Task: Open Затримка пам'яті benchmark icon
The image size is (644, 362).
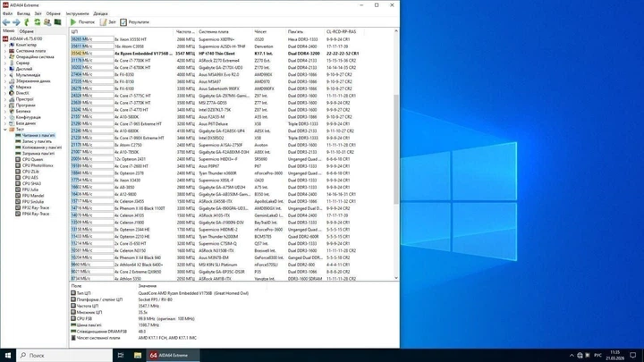Action: pos(18,154)
